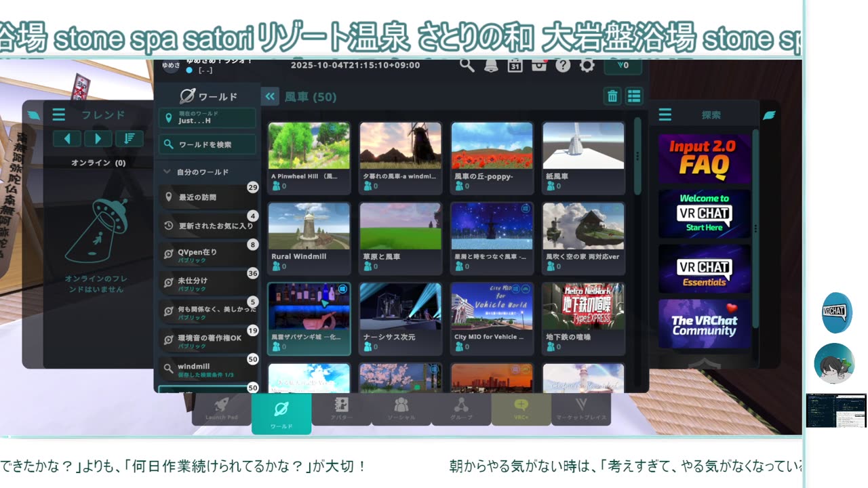Click the V0 credits balance button
This screenshot has height=488, width=868.
click(x=622, y=65)
